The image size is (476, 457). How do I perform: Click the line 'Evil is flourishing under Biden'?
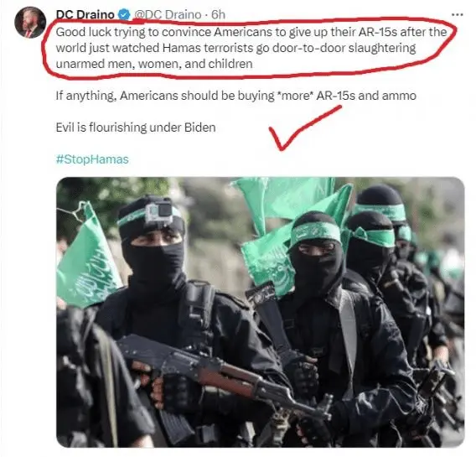tap(136, 127)
